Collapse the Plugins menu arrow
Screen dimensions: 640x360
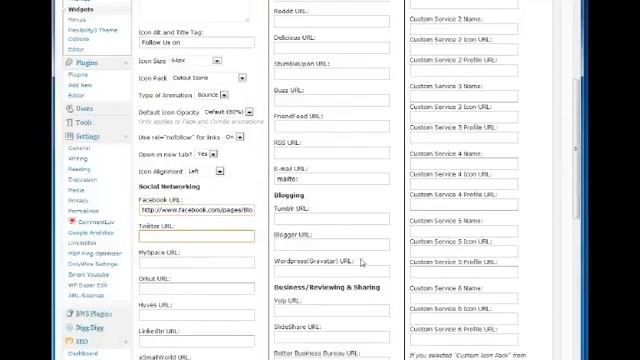[x=126, y=63]
